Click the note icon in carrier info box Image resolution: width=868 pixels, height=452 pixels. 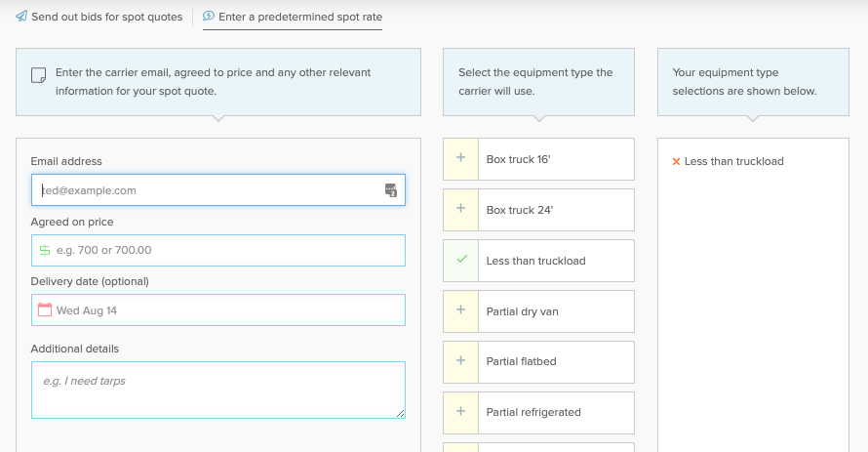tap(39, 75)
